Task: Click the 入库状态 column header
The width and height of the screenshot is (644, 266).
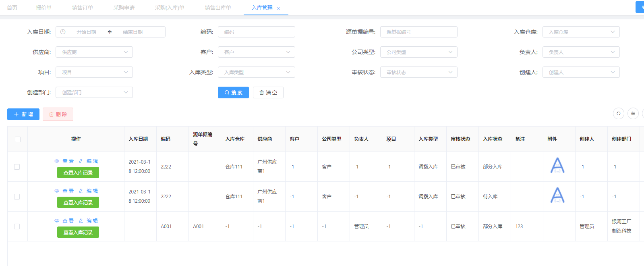Action: point(493,139)
